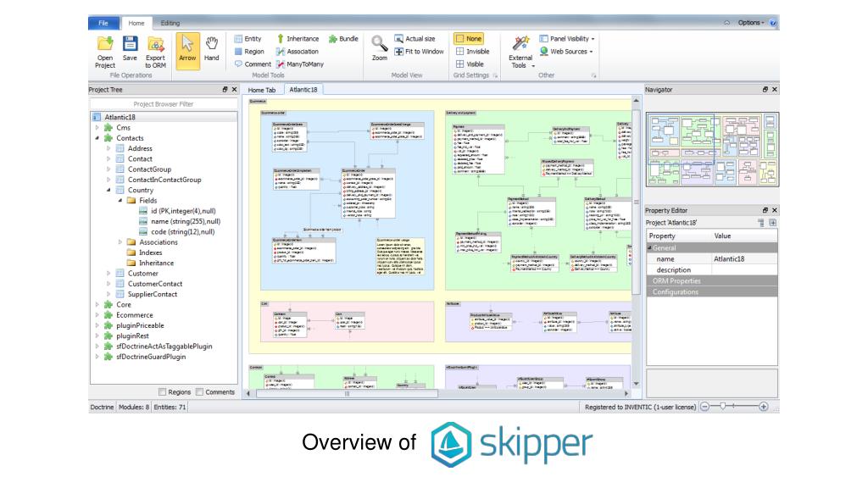The image size is (868, 488).
Task: Select ContactGroup entity in tree
Action: pos(149,169)
